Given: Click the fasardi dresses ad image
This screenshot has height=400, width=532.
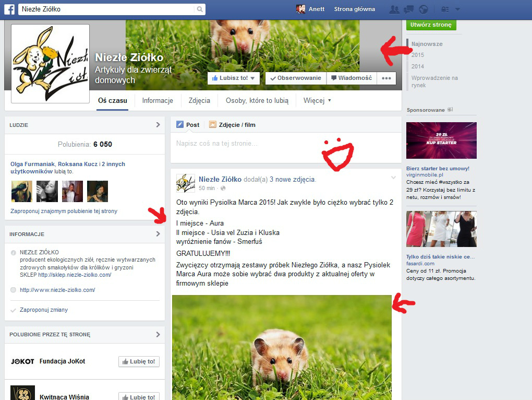Looking at the screenshot, I should click(x=441, y=229).
